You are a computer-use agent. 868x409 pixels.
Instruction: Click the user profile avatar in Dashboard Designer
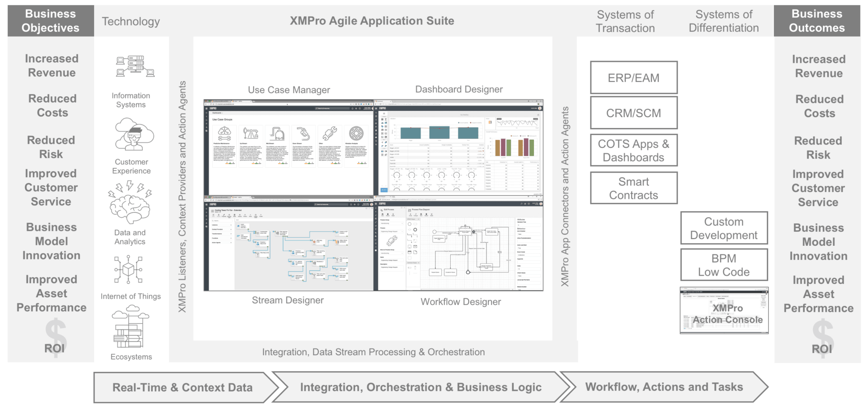pos(540,109)
